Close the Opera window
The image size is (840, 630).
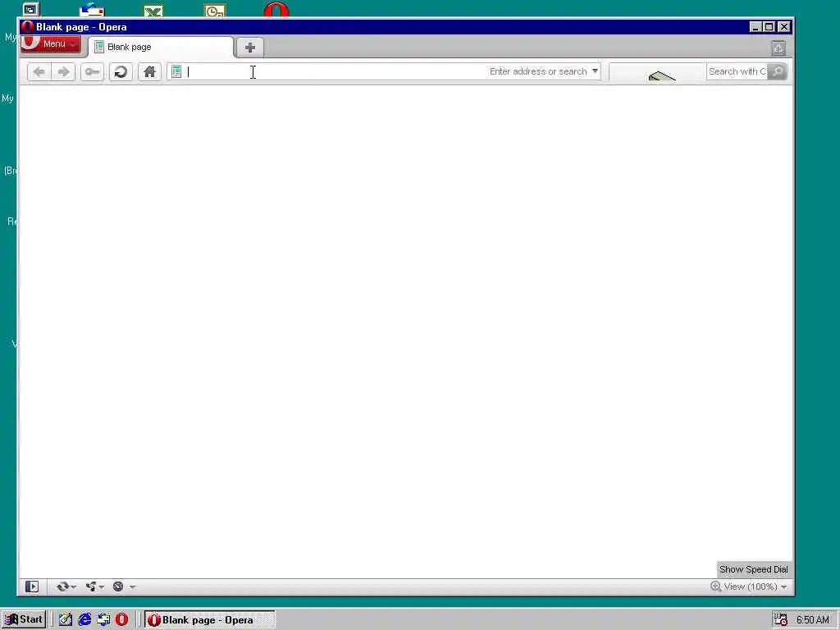(784, 27)
